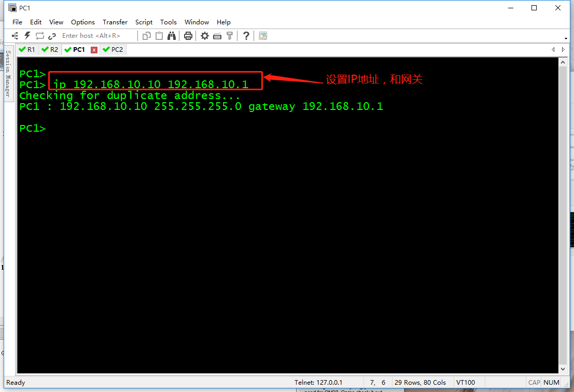Image resolution: width=574 pixels, height=392 pixels.
Task: Click the NUM indicator in status bar
Action: click(551, 383)
